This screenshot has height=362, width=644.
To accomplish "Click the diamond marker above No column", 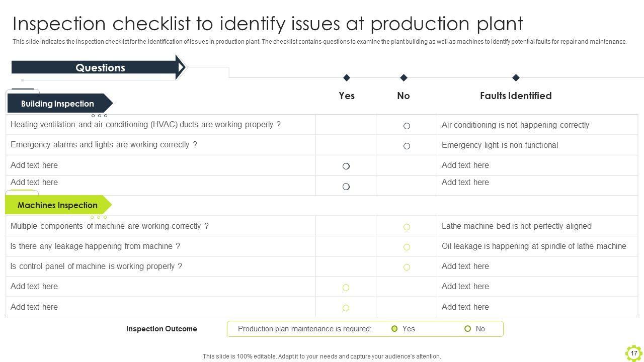I will click(x=404, y=77).
